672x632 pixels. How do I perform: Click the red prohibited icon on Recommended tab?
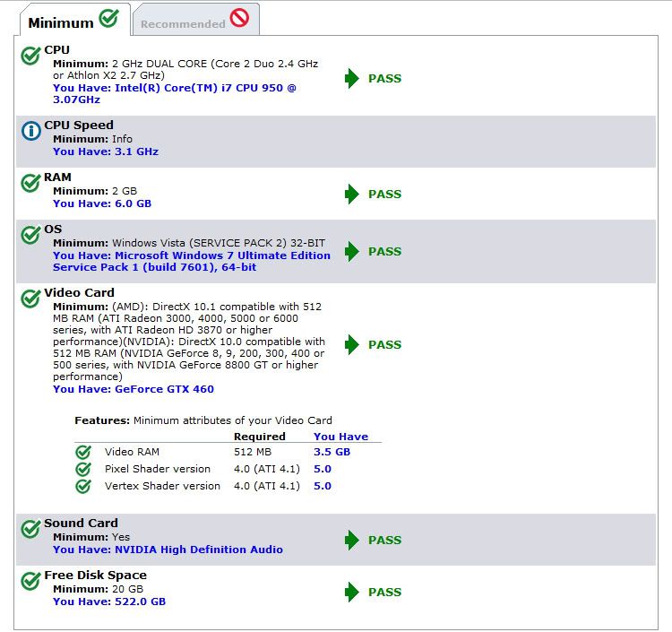[239, 17]
